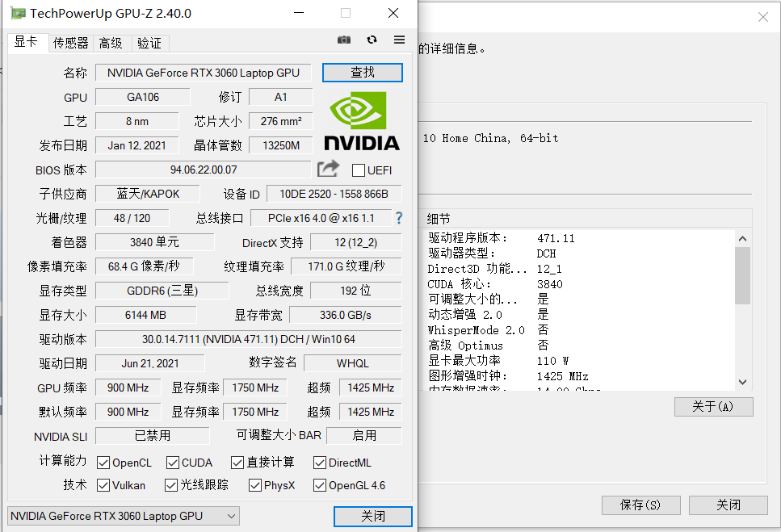This screenshot has height=532, width=781.
Task: Click the 工艺 field showing 8 nm
Action: [x=137, y=121]
